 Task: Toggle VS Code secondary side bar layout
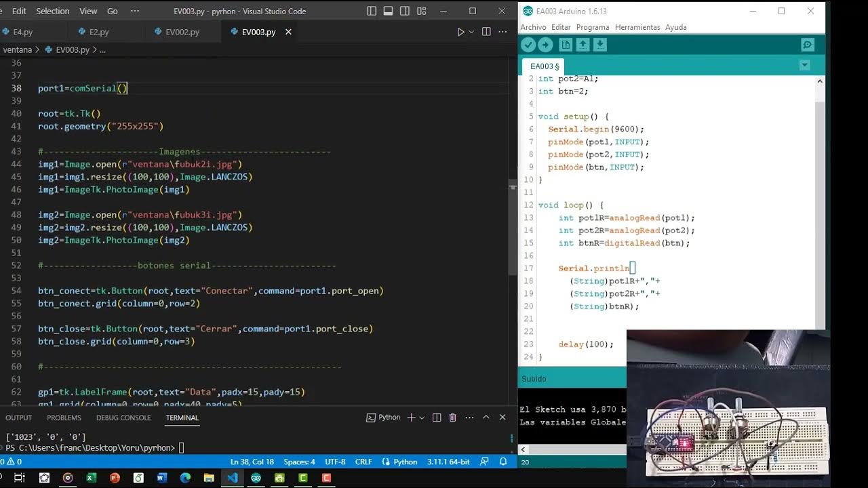coord(404,11)
